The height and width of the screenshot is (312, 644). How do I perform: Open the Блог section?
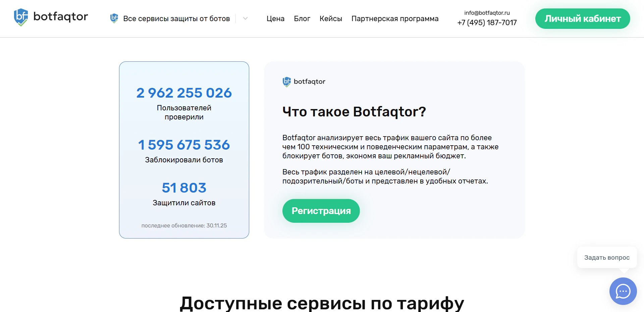302,19
